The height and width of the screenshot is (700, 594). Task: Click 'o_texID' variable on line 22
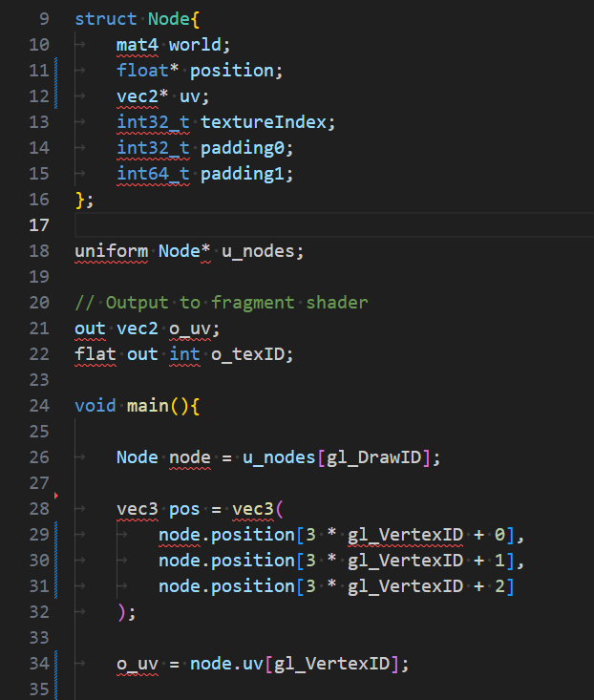coord(247,354)
